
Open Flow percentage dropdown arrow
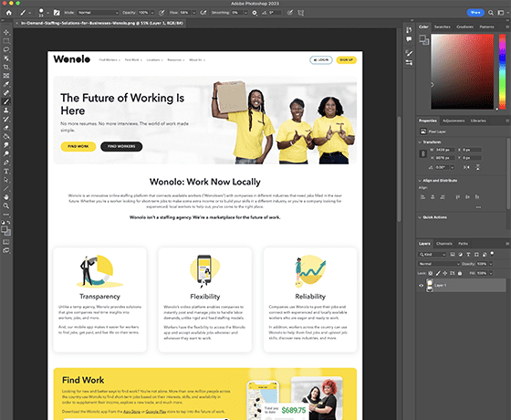pos(193,13)
